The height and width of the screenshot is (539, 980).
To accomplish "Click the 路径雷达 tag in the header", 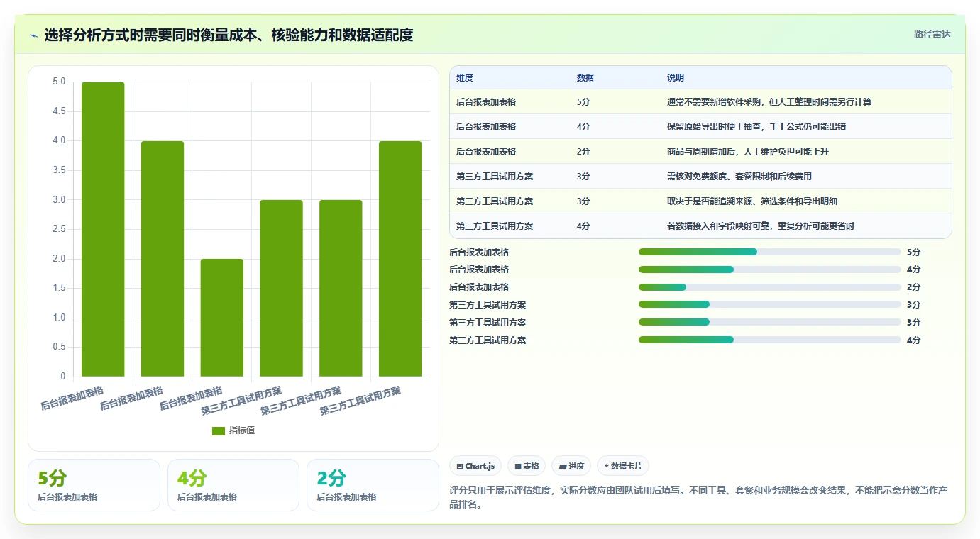I will (x=932, y=34).
